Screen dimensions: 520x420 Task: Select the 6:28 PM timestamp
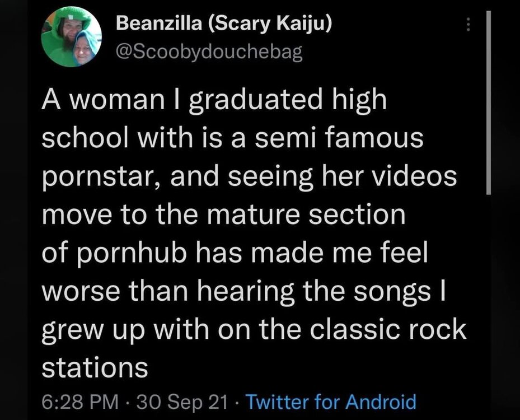[80, 402]
